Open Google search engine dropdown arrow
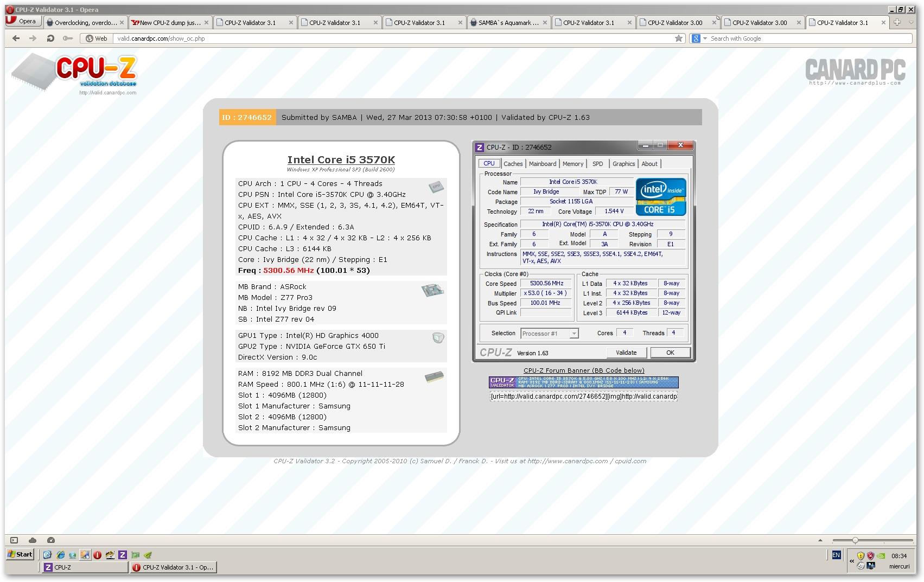Screen dimensions: 924x582 pos(705,39)
